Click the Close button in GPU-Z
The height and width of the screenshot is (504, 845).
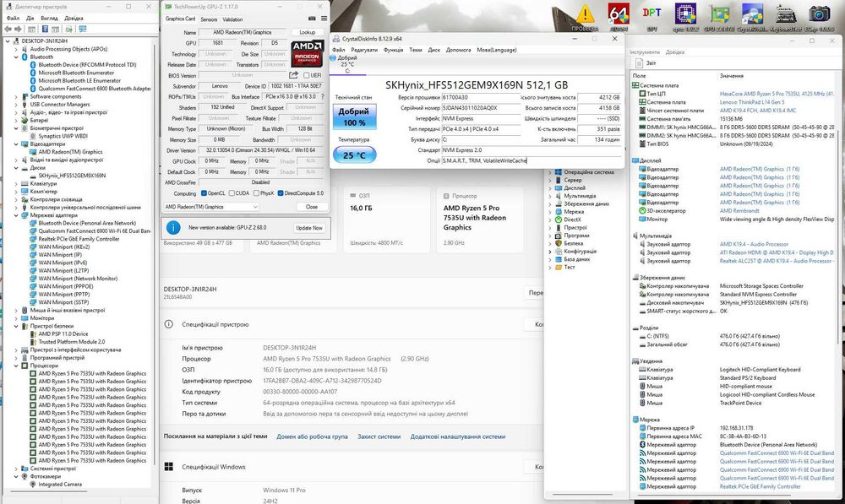(312, 207)
